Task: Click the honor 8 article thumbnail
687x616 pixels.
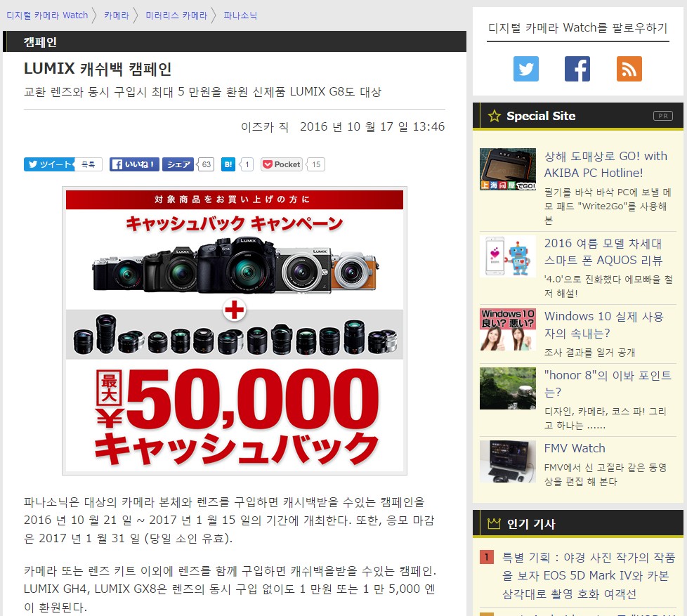Action: point(507,388)
